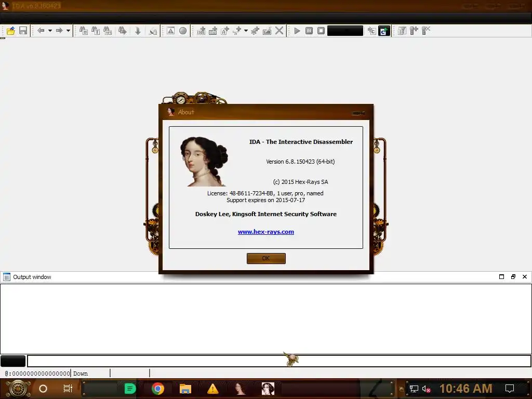Click the attach-to-process C icon

(372, 31)
